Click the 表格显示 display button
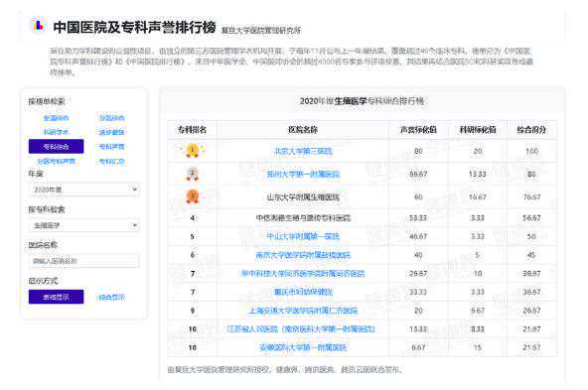 [56, 297]
